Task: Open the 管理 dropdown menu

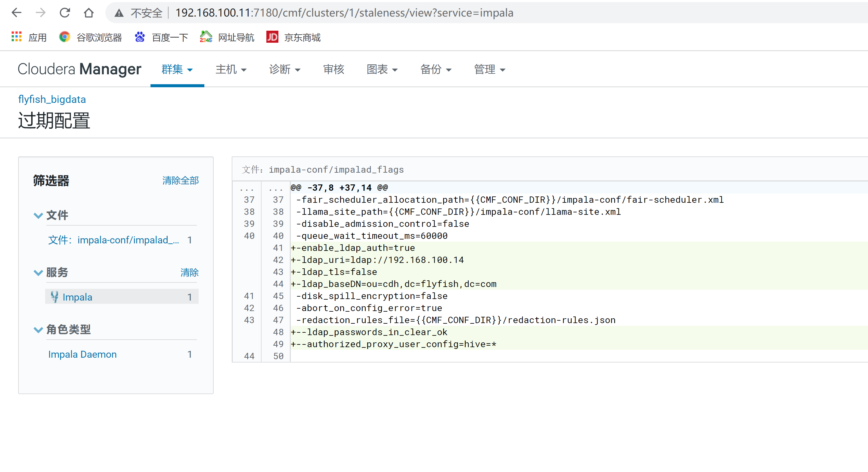Action: click(x=490, y=69)
